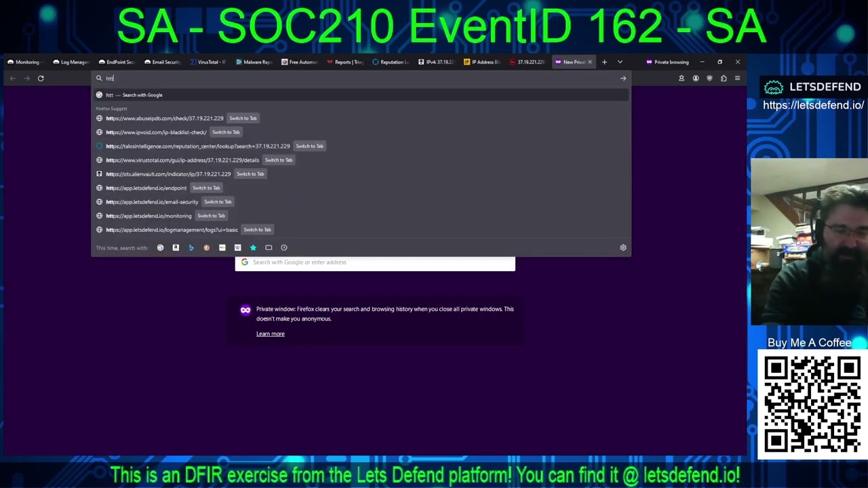Search with Wikipedia one-off engine icon

pos(237,247)
